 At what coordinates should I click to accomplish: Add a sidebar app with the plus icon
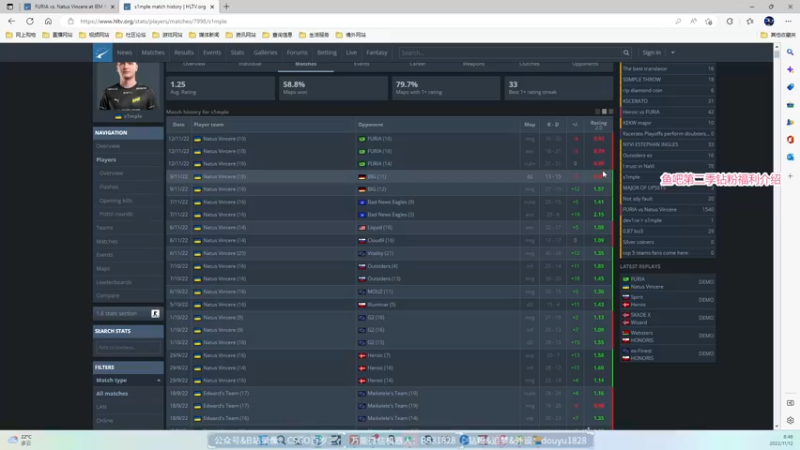[790, 176]
